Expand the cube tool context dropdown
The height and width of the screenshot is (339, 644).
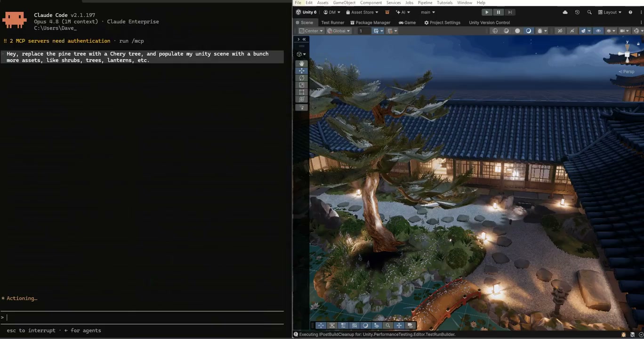pos(301,54)
